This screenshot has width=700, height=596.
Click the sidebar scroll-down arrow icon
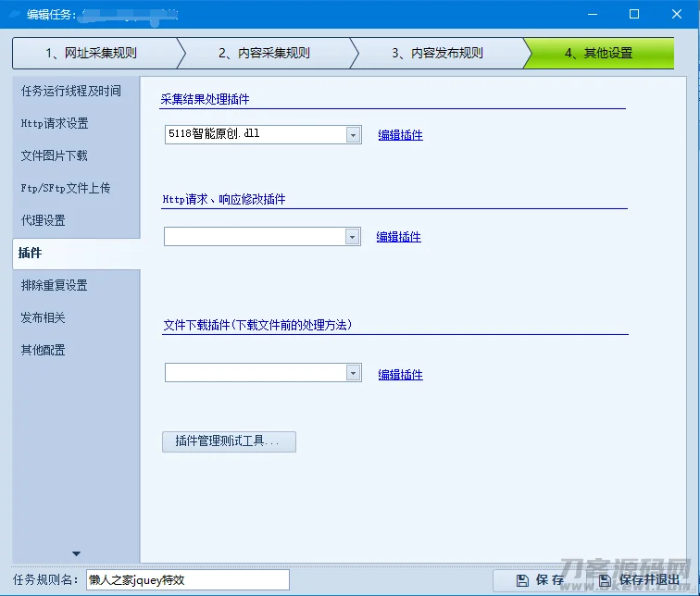coord(76,554)
